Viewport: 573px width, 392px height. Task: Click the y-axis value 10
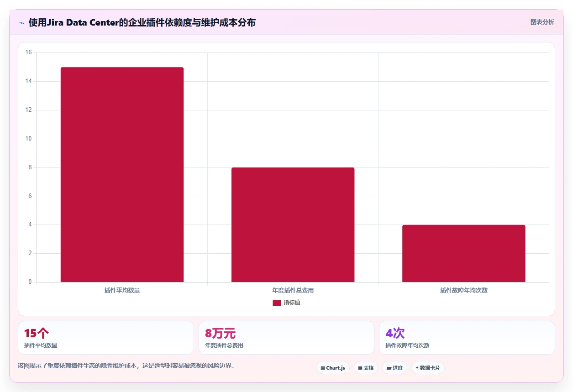28,139
